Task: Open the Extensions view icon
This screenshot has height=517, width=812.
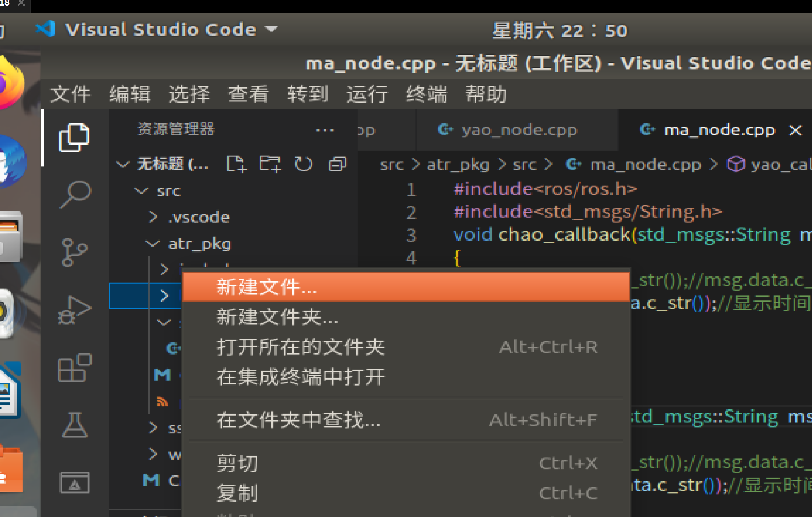Action: click(x=75, y=368)
